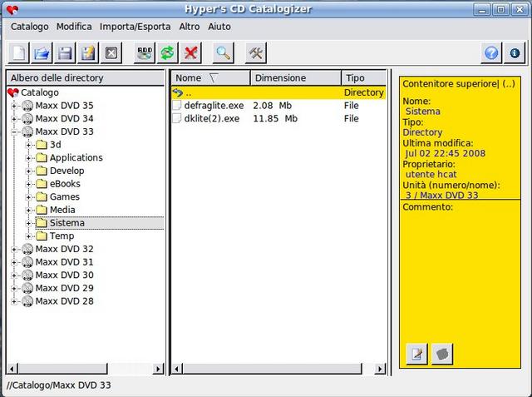Click the directory tree horizontal scrollbar thumb
The width and height of the screenshot is (532, 397).
click(x=63, y=369)
